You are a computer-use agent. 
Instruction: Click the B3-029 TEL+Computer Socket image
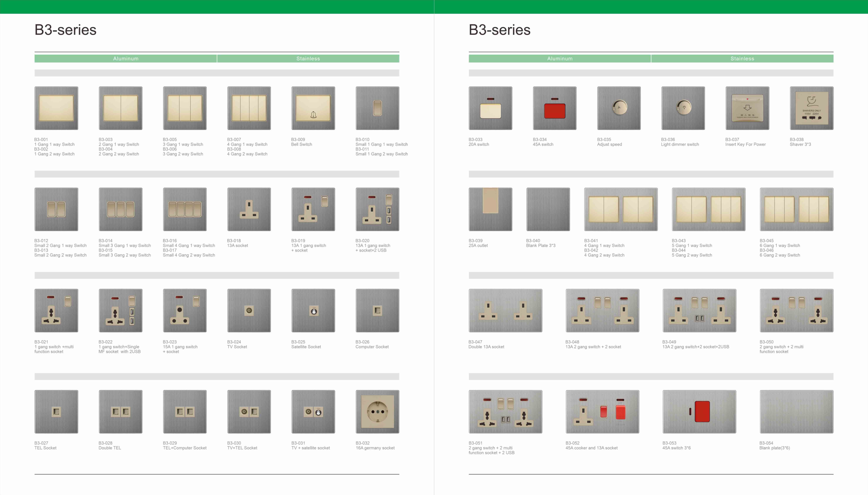click(185, 412)
